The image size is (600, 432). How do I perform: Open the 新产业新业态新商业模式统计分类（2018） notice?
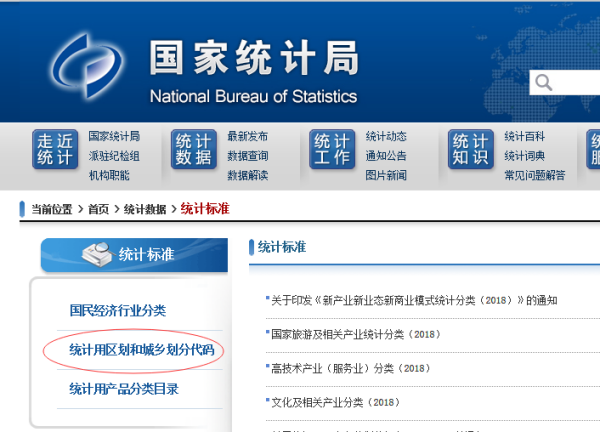(414, 300)
